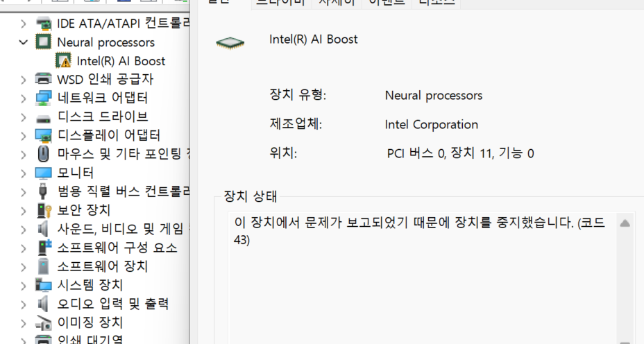Select the Neural processors tree label
This screenshot has width=644, height=344.
click(105, 42)
